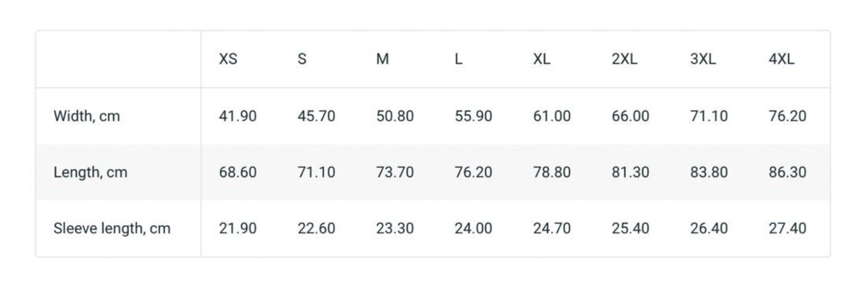Click the width value 66.00

click(630, 116)
